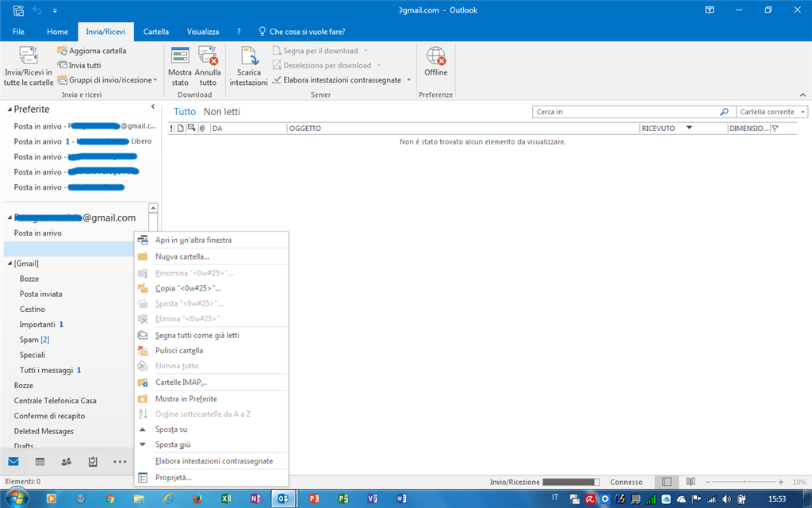Collapse the ribbon with the chevron

[x=802, y=95]
